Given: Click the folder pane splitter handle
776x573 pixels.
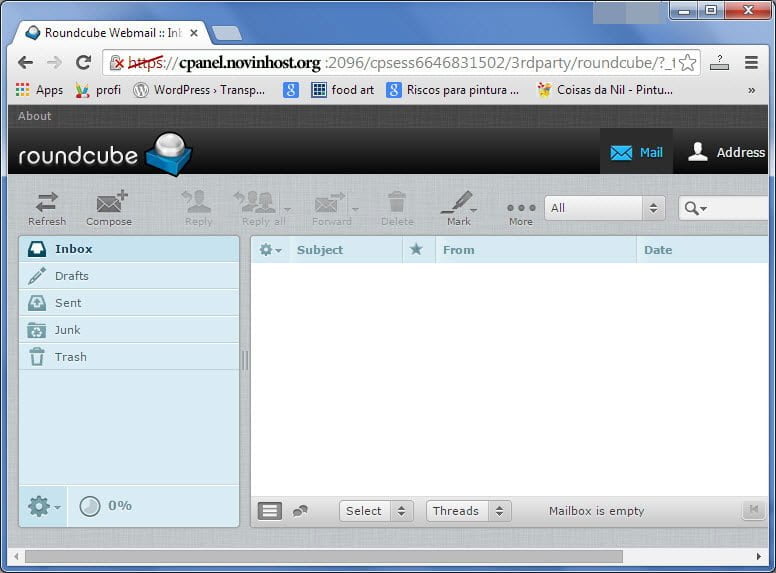Looking at the screenshot, I should (x=244, y=360).
